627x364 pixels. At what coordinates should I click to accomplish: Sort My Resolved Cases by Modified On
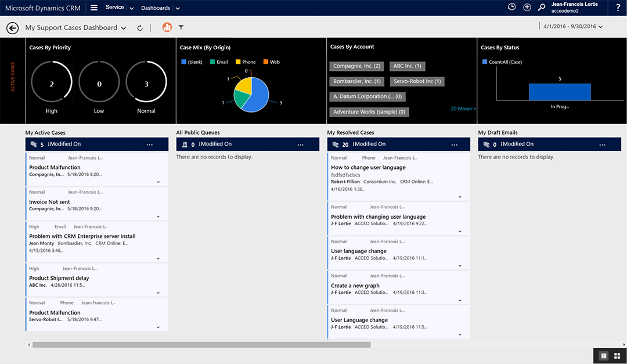point(369,144)
